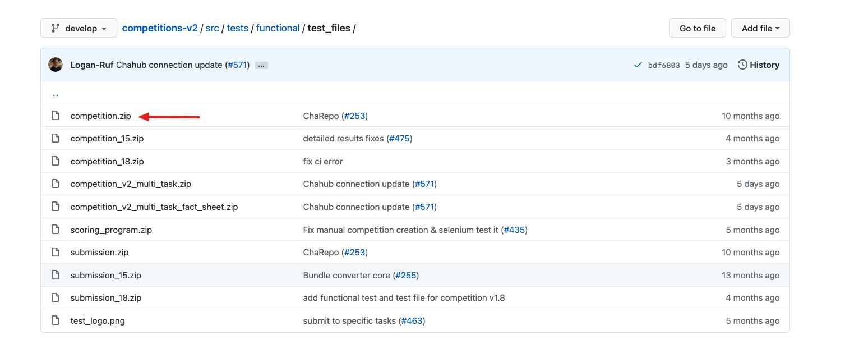Click Logan-Ruf's avatar thumbnail

(56, 65)
